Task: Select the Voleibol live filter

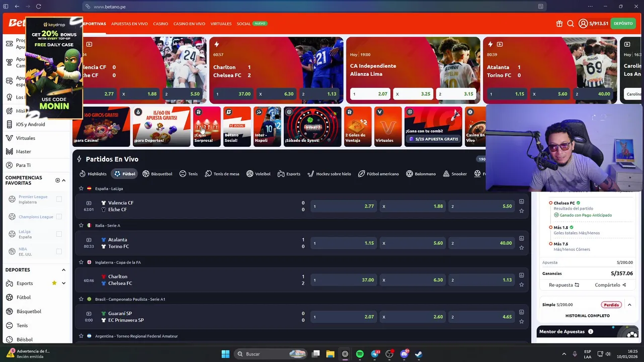Action: (258, 174)
